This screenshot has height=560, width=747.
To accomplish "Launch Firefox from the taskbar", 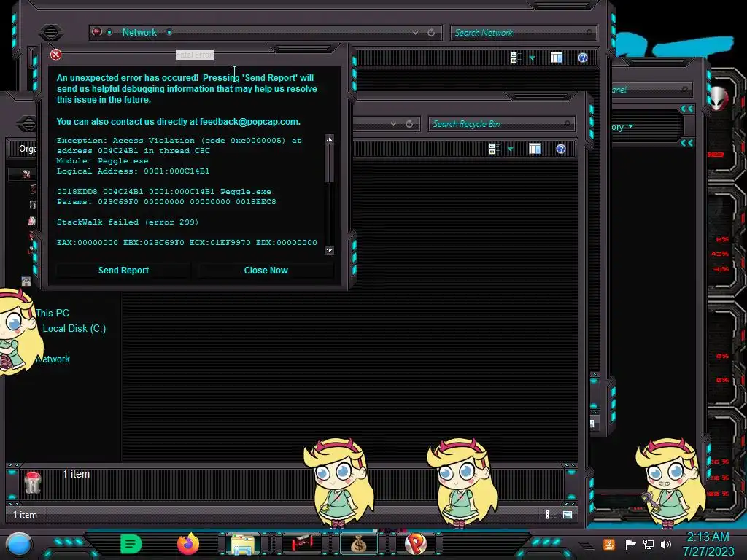I will [x=188, y=544].
